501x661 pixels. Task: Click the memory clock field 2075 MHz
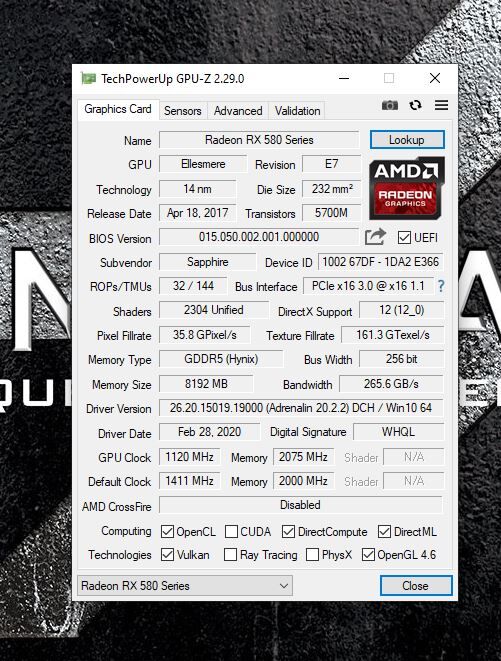point(304,457)
